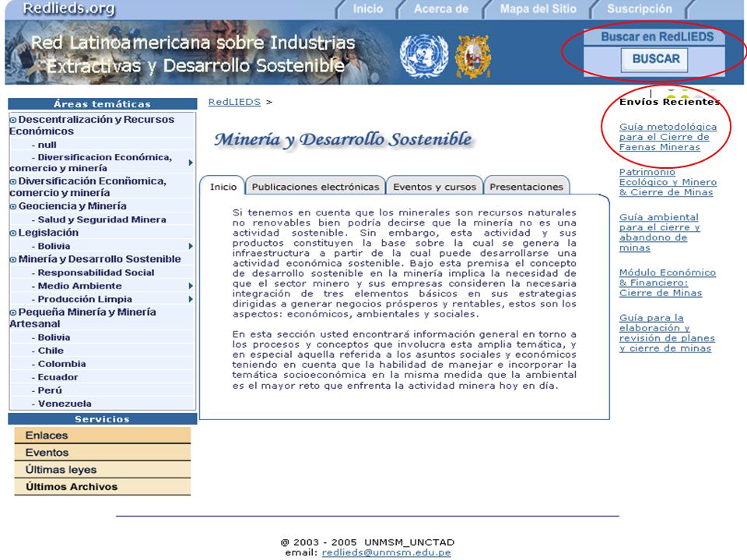Image resolution: width=747 pixels, height=560 pixels.
Task: Click the Buscar en RedLIEDS label
Action: pyautogui.click(x=657, y=37)
